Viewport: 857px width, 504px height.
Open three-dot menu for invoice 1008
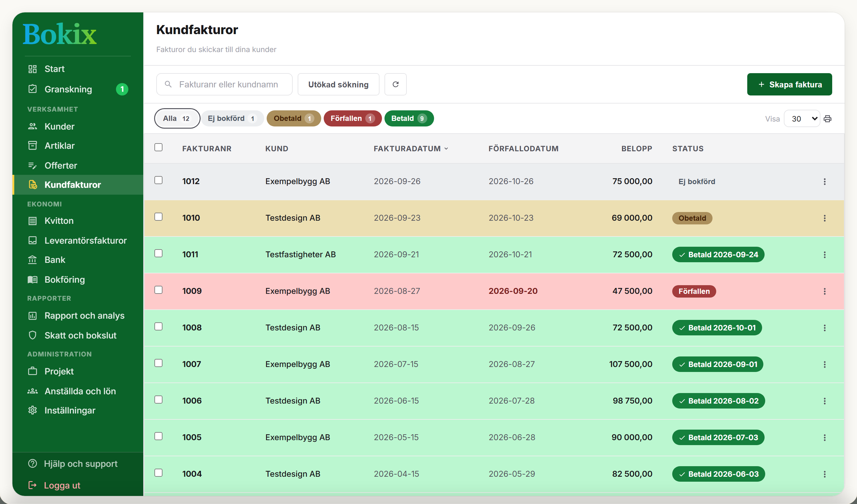[x=824, y=328]
